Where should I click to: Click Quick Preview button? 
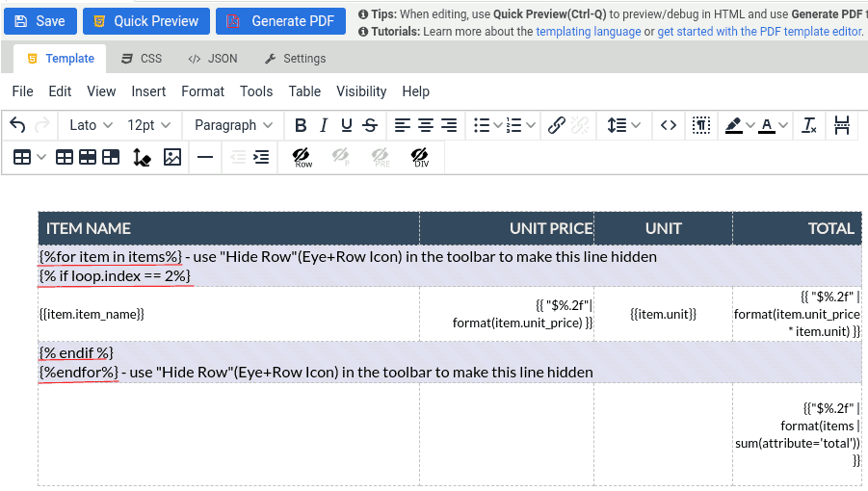[x=146, y=21]
